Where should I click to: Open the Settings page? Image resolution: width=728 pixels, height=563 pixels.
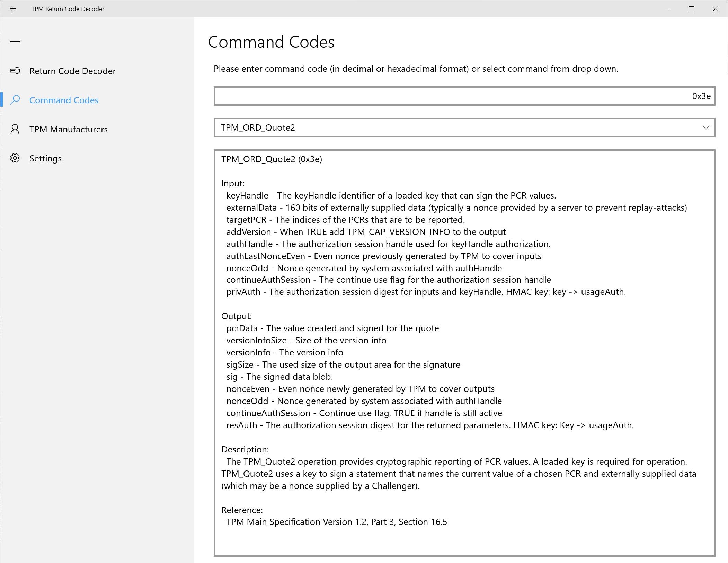(45, 158)
